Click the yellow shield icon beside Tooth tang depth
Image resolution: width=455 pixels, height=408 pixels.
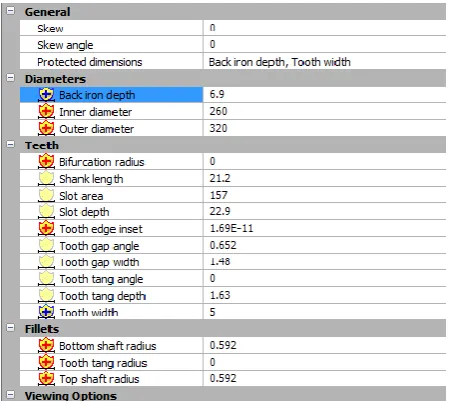(x=46, y=295)
